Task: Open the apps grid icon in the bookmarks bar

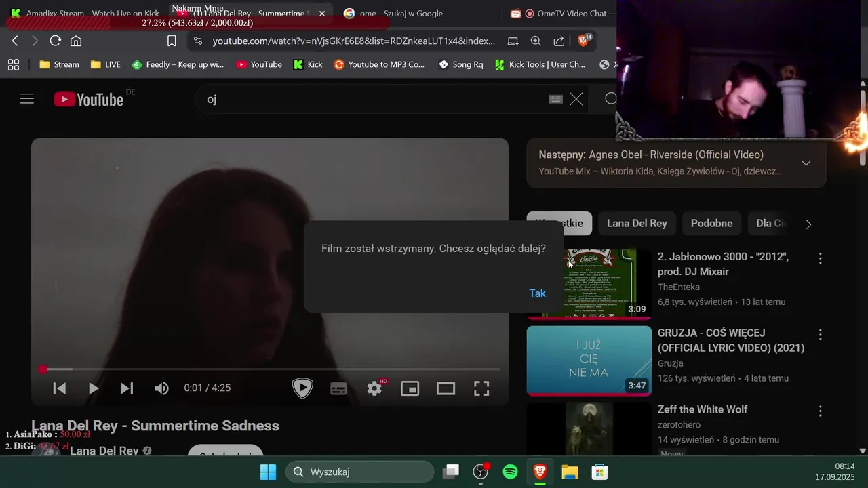Action: click(13, 64)
